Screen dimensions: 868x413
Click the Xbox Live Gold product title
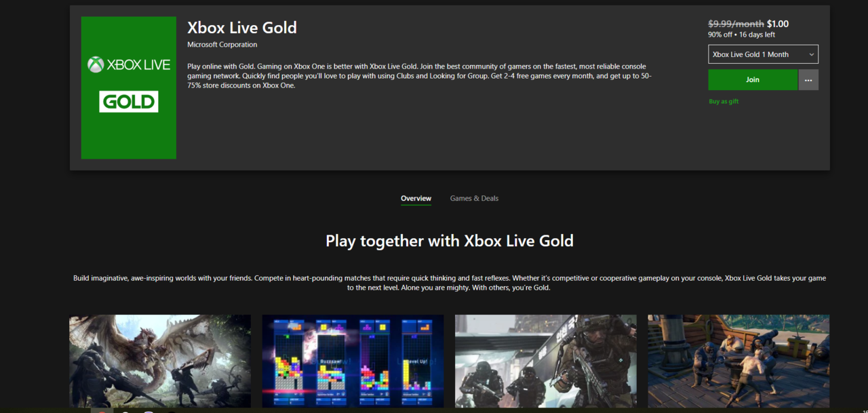[242, 28]
